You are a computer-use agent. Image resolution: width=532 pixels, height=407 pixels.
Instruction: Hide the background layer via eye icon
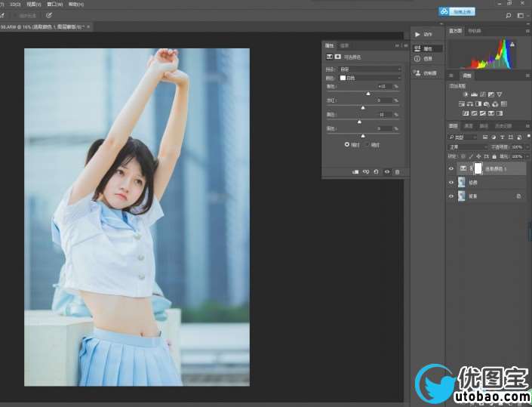pyautogui.click(x=451, y=196)
